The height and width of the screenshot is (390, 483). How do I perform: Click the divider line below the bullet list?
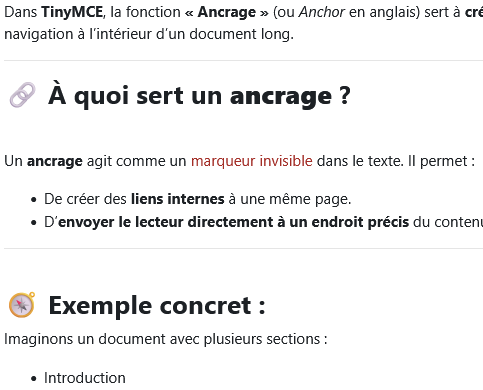243,248
